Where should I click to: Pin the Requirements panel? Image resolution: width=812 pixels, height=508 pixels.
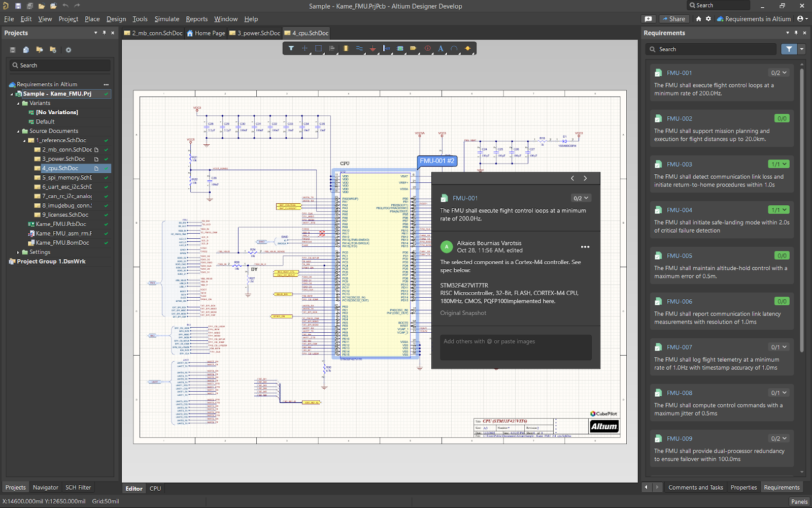point(796,33)
